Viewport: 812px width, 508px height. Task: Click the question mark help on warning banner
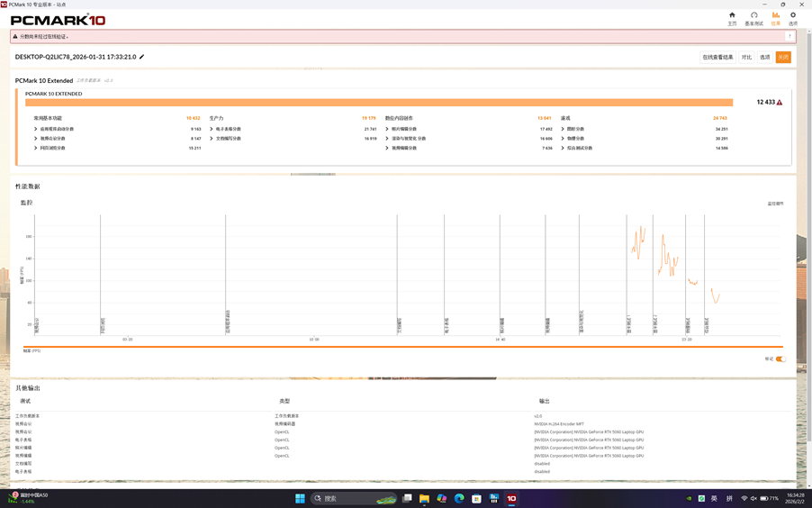click(x=789, y=36)
